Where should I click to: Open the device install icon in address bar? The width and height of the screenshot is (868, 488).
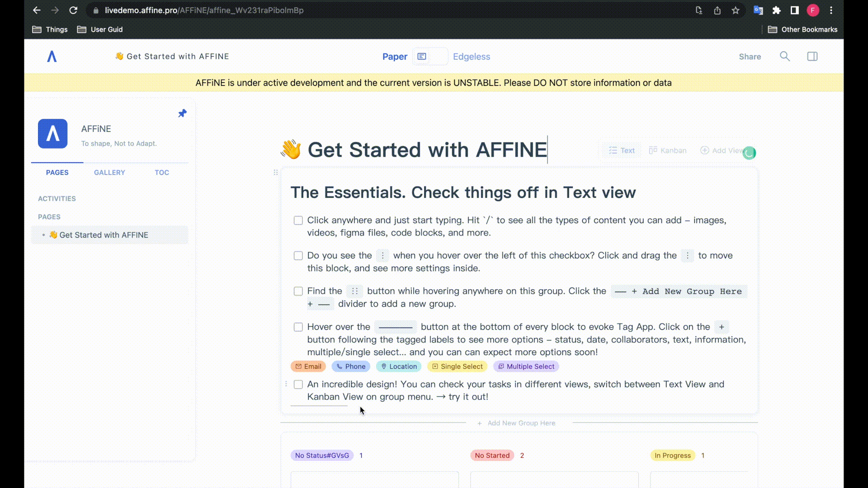(x=699, y=10)
